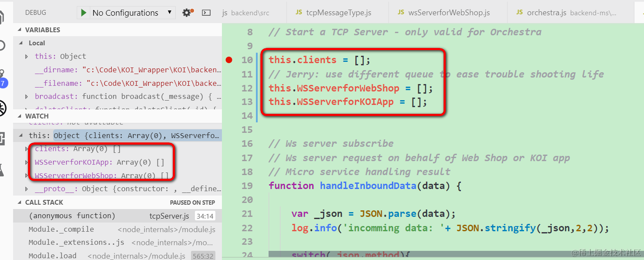This screenshot has height=260, width=644.
Task: Click the '// Micro service handling result' comment
Action: [359, 172]
